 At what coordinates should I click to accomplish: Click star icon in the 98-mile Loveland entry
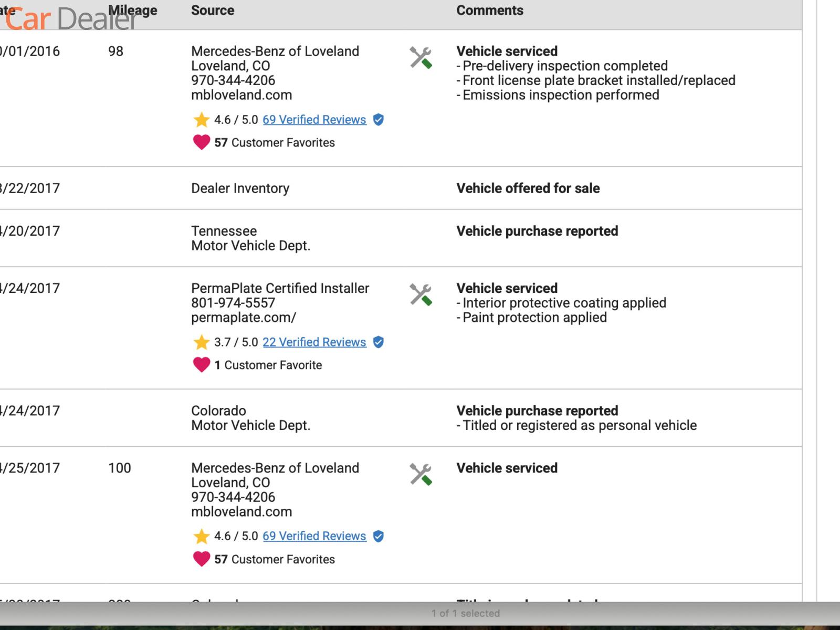(201, 120)
